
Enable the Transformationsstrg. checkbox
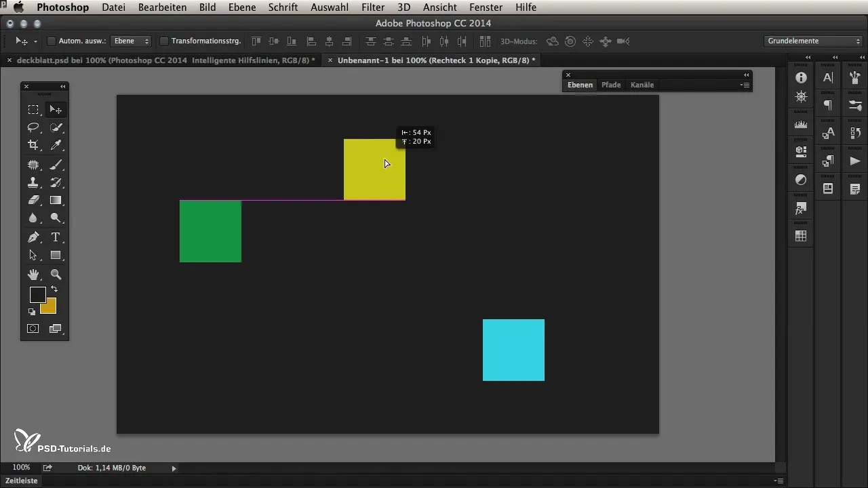163,41
